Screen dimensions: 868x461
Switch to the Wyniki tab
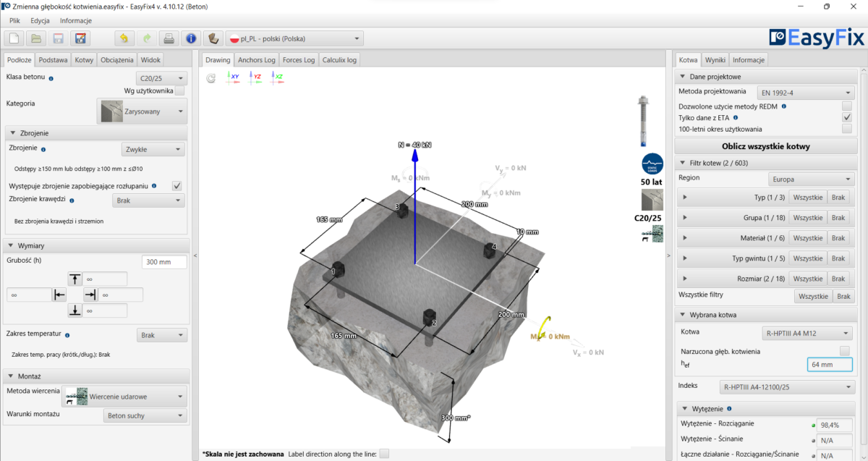coord(715,60)
